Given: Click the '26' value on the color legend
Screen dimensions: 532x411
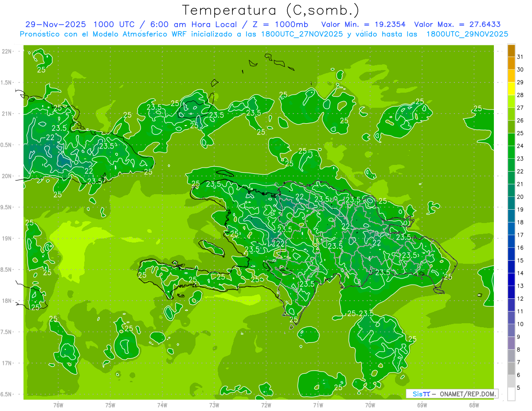Looking at the screenshot, I should coord(520,120).
